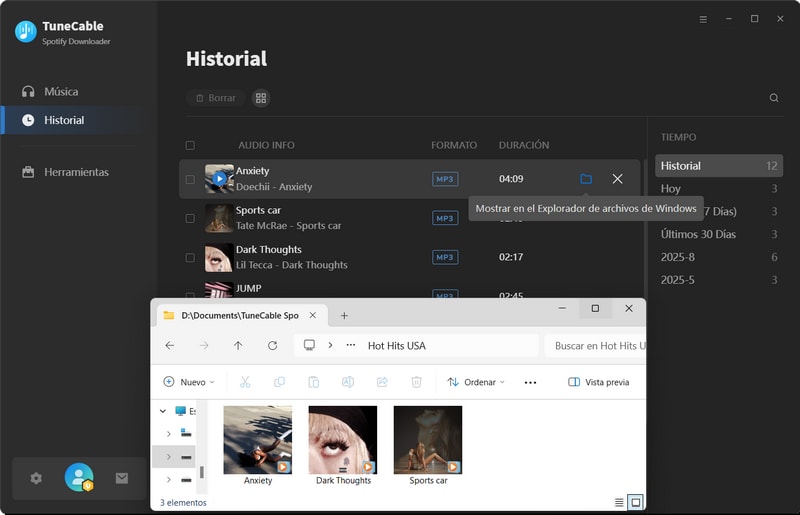Open the TuneCable hamburger menu
800x515 pixels.
(x=703, y=19)
